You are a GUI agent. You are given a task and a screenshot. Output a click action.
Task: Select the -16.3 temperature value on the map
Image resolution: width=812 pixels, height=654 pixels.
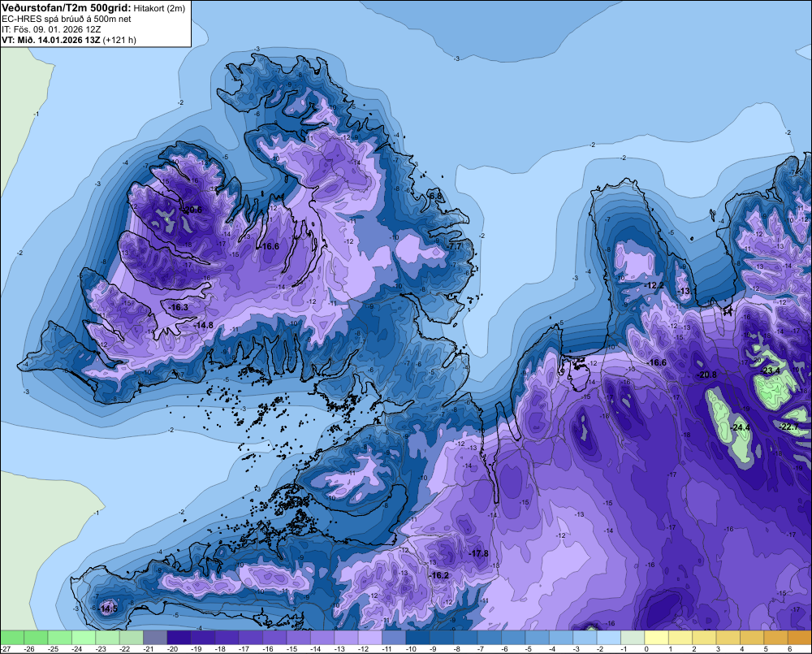tap(179, 307)
